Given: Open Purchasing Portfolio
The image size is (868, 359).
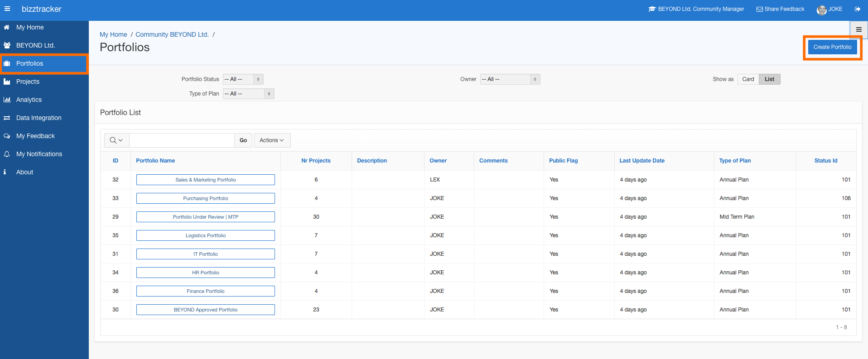Looking at the screenshot, I should point(206,198).
